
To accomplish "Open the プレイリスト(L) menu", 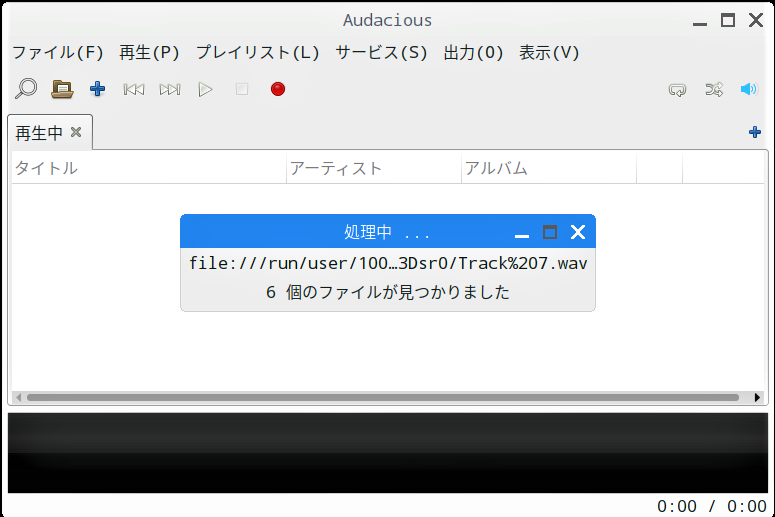I will tap(258, 52).
